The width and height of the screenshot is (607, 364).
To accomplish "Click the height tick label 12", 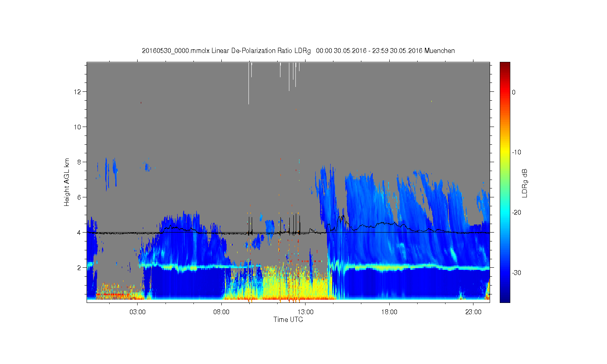I will 78,92.
